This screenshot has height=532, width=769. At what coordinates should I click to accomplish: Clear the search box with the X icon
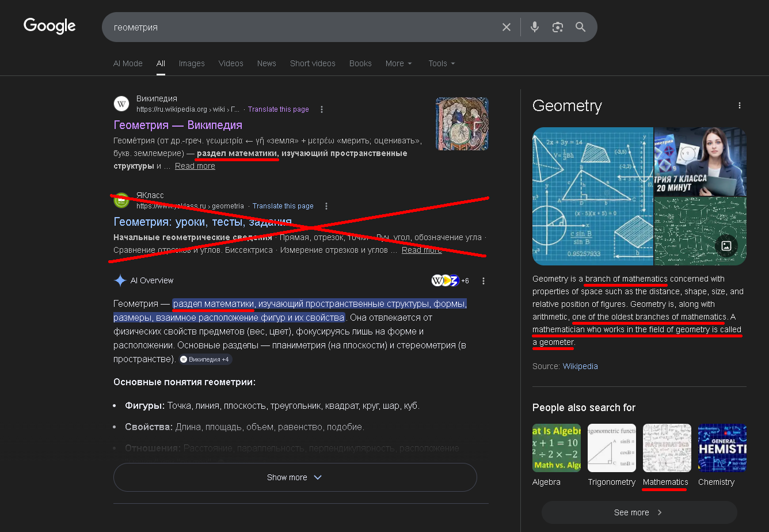click(507, 27)
